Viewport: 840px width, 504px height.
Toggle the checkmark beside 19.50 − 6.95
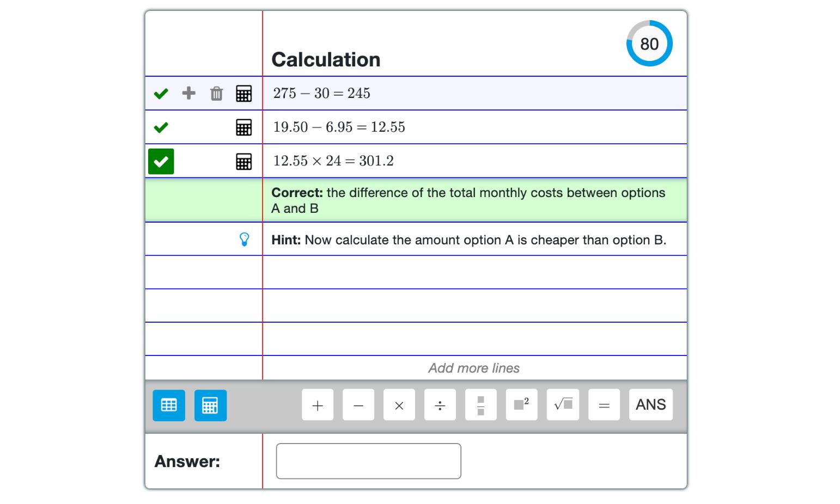coord(160,127)
